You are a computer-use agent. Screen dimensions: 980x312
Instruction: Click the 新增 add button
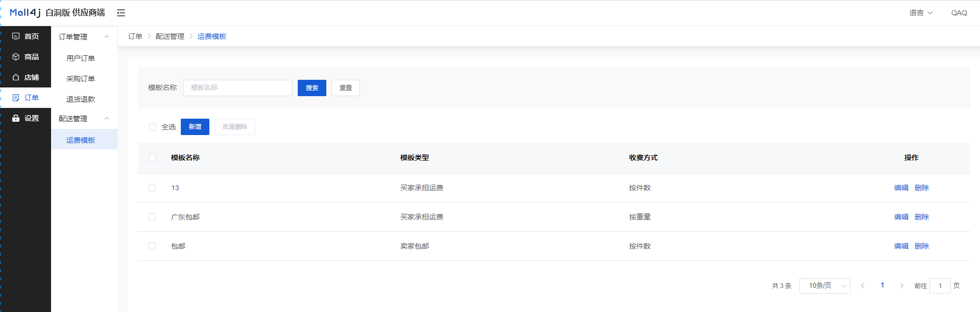[x=195, y=127]
